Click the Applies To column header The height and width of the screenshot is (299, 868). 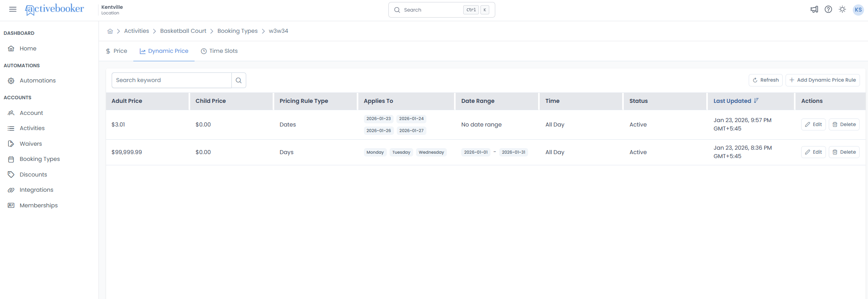pyautogui.click(x=406, y=101)
